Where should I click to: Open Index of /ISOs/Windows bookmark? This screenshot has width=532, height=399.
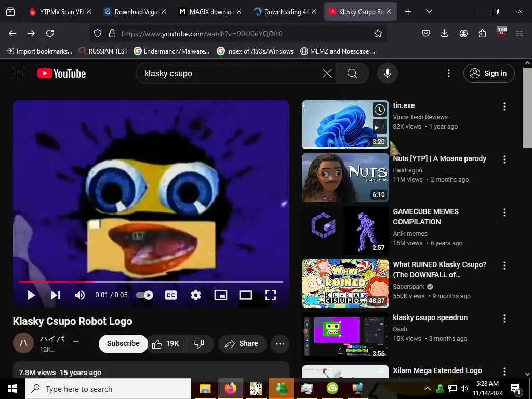coord(255,51)
